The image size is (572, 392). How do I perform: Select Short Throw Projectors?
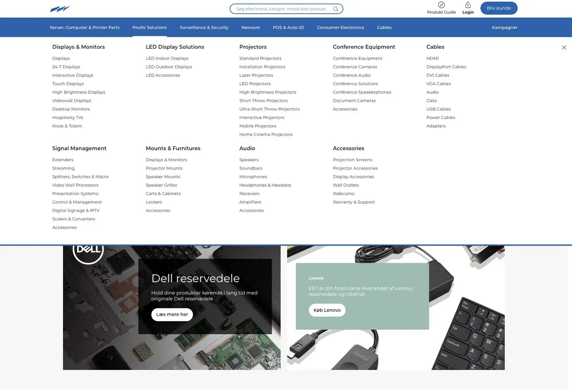264,101
